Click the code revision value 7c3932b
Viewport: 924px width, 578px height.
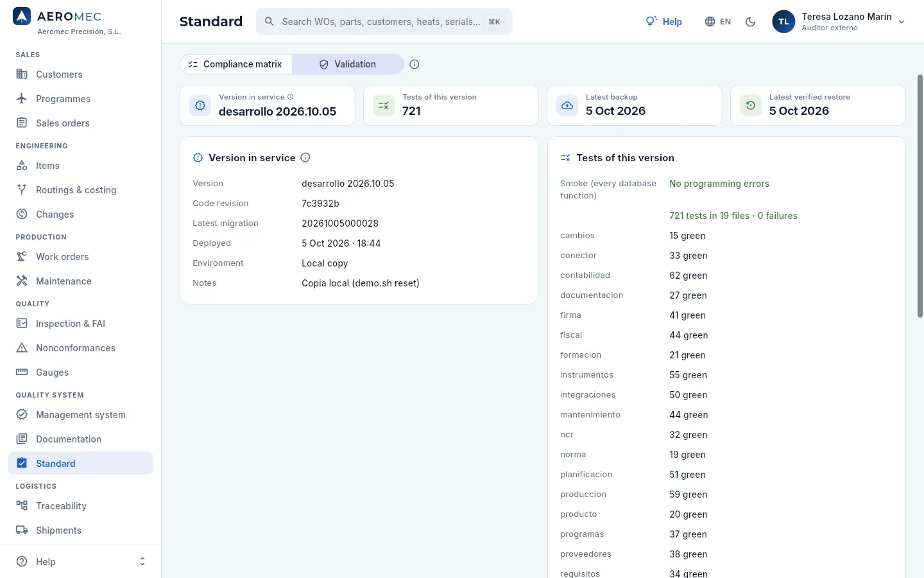click(320, 204)
